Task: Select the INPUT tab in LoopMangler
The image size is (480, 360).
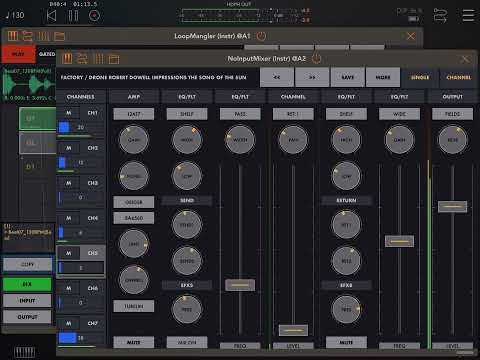Action: click(x=28, y=301)
